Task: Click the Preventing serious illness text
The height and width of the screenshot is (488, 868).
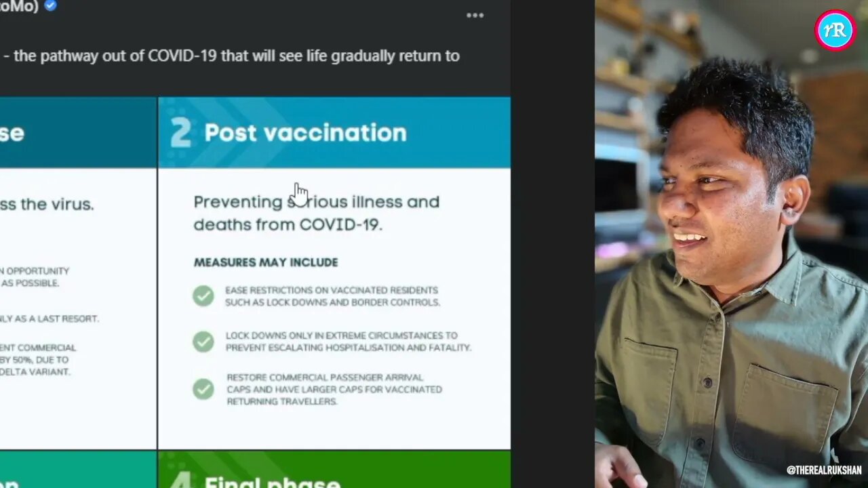Action: click(317, 213)
